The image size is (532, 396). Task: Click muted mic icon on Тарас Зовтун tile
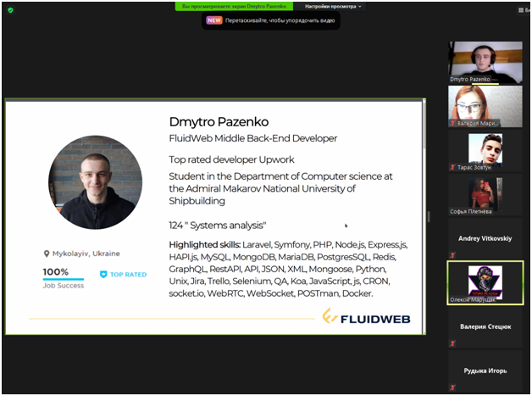coord(452,168)
